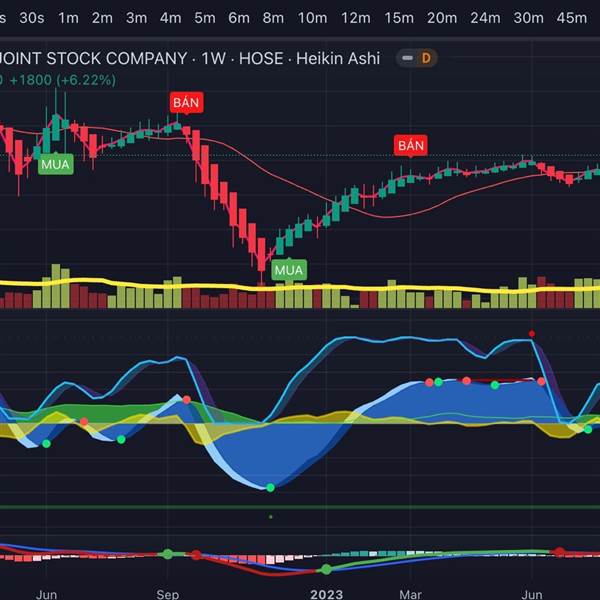Click the MUA signal label near June

tap(56, 164)
